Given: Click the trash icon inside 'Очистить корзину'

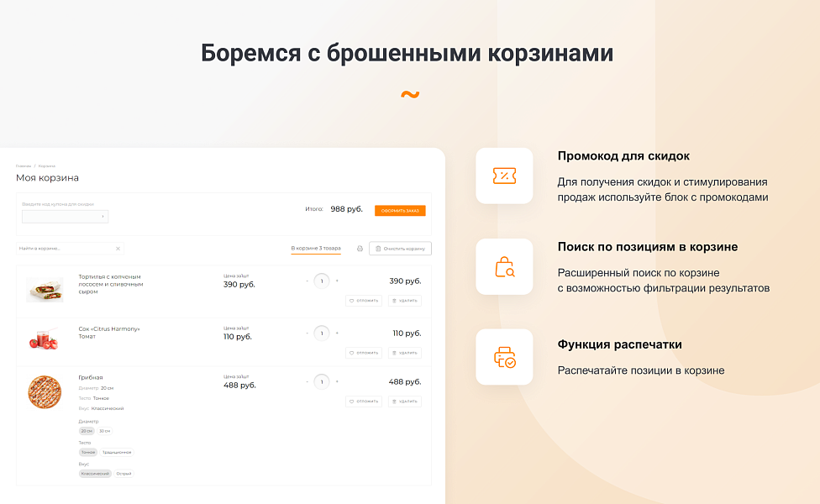Looking at the screenshot, I should (x=377, y=248).
